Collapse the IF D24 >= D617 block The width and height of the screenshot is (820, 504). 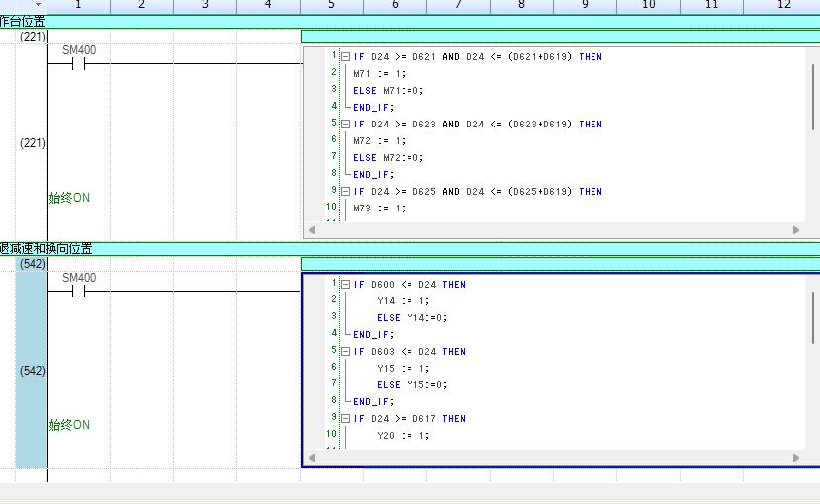[x=345, y=419]
